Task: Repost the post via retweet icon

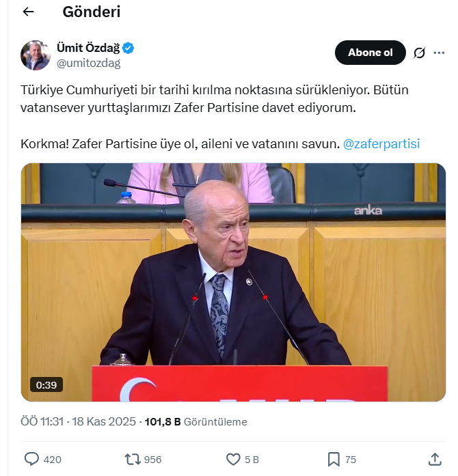Action: pyautogui.click(x=133, y=460)
